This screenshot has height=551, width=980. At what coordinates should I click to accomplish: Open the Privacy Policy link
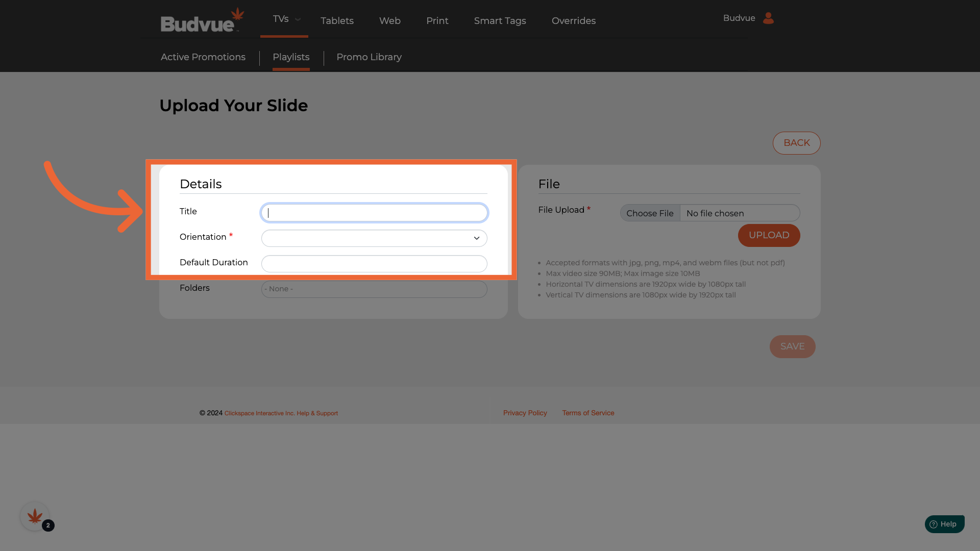[525, 413]
